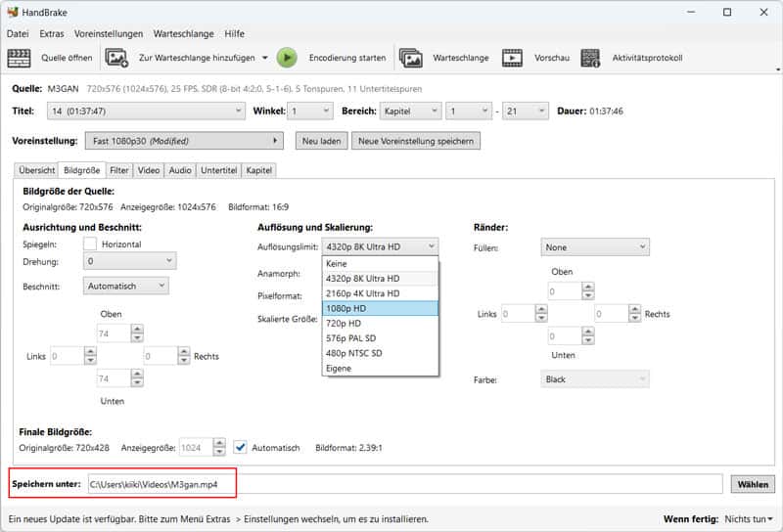Screen dimensions: 783x532
Task: Choose 576p PAL SD option
Action: tap(381, 338)
